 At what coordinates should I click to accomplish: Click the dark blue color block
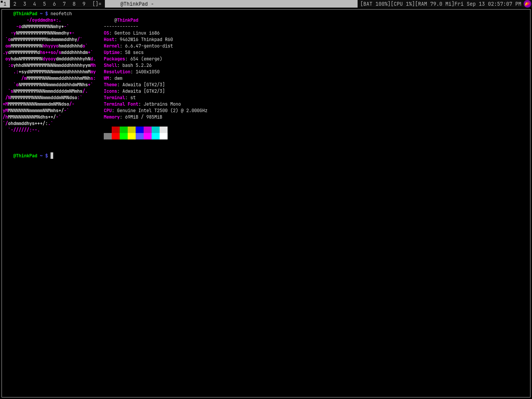(x=139, y=130)
